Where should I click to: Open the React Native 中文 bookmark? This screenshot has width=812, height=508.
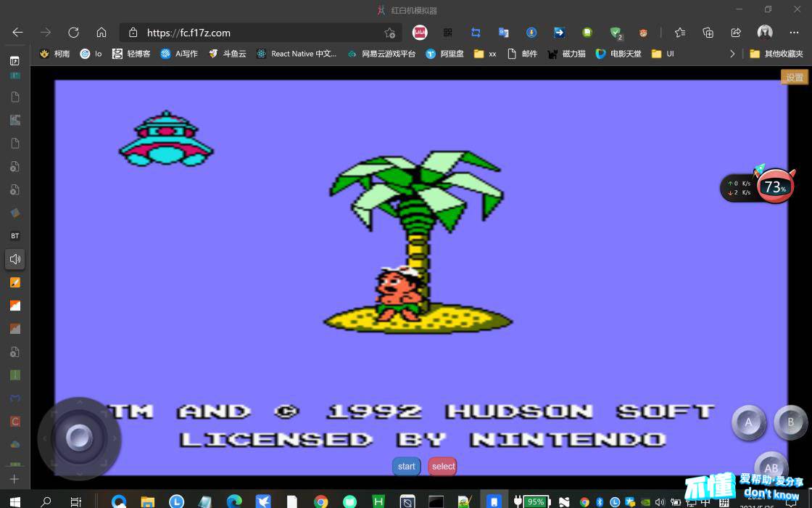coord(297,54)
